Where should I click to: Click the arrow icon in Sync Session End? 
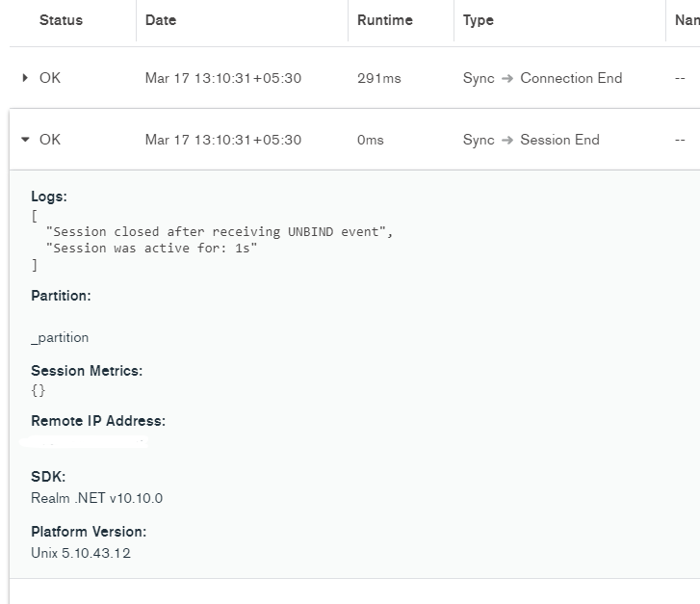click(507, 140)
